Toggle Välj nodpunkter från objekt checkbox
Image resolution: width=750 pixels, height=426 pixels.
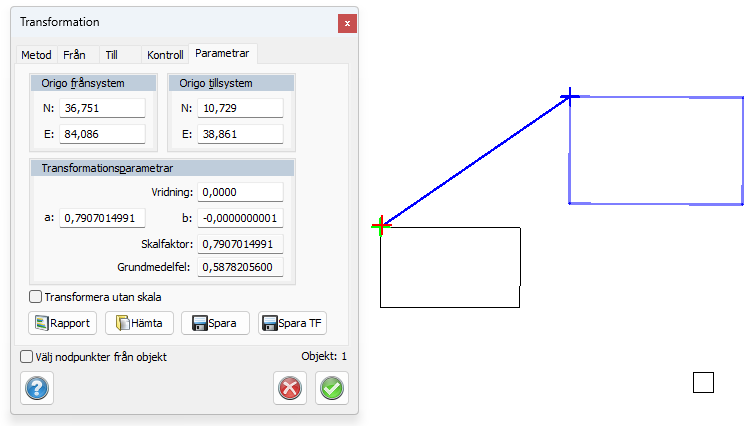pos(27,356)
